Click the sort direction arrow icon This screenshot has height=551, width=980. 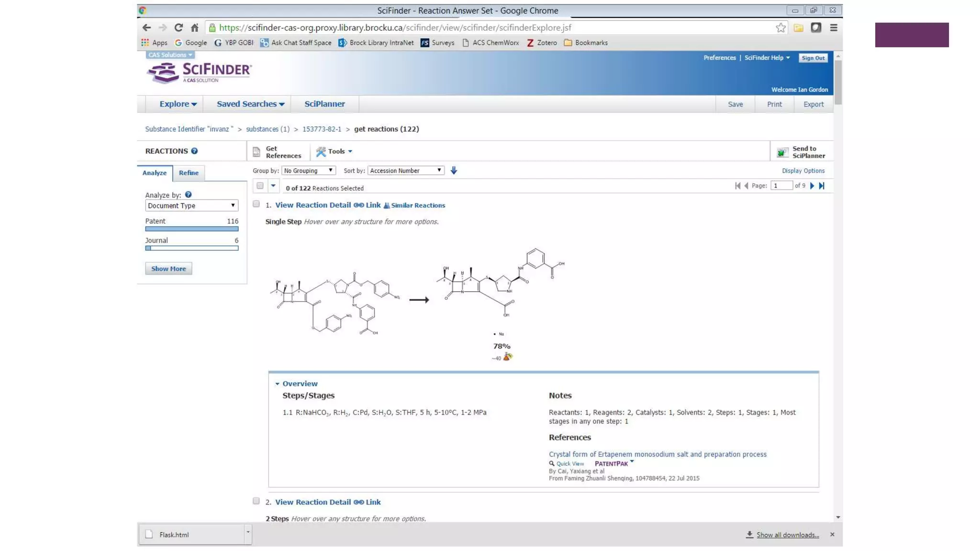(454, 170)
